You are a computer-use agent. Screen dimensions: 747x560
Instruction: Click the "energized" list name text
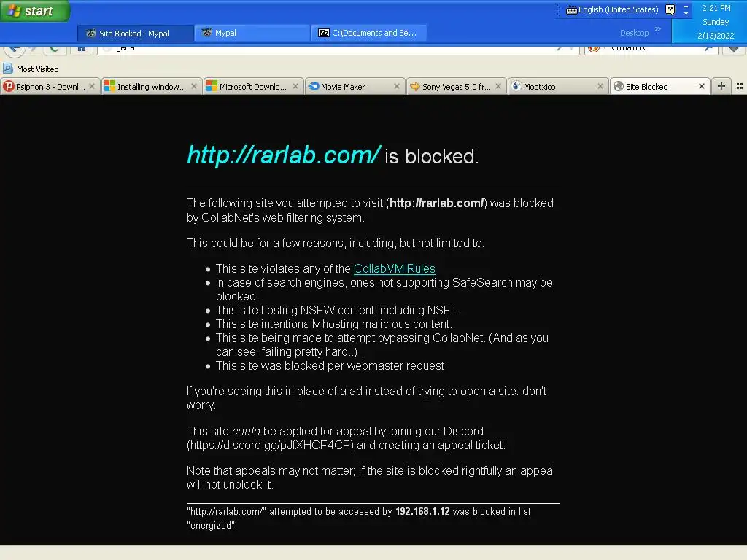click(211, 525)
